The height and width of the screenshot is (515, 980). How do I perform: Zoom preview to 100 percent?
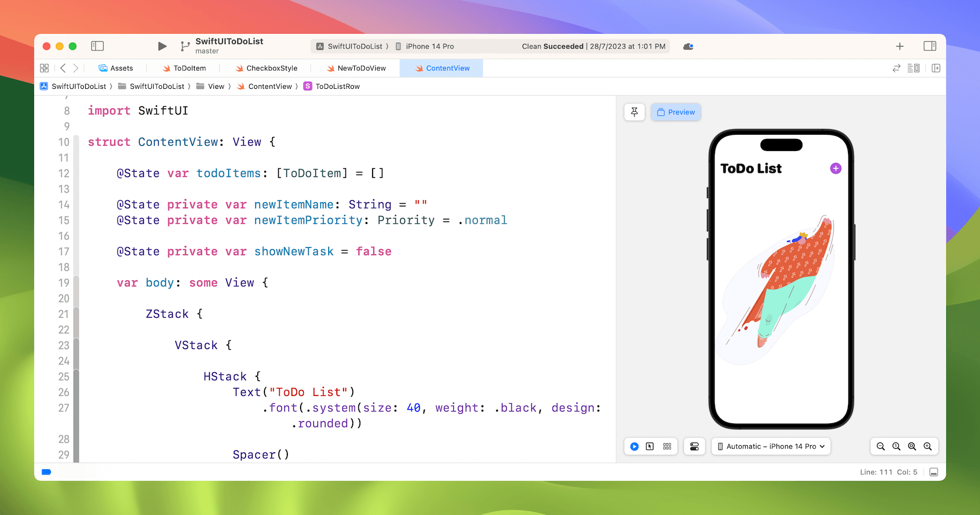(x=896, y=446)
